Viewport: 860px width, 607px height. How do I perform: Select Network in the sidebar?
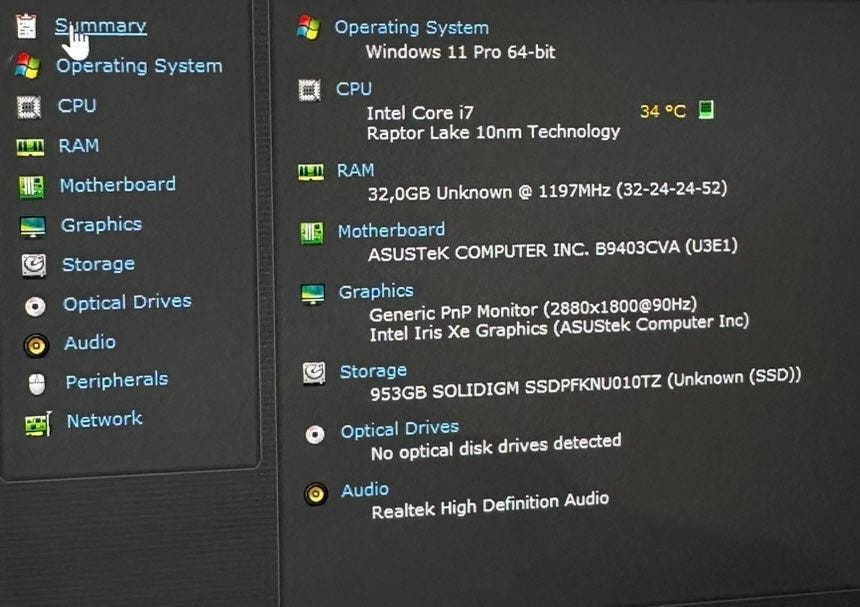coord(104,420)
